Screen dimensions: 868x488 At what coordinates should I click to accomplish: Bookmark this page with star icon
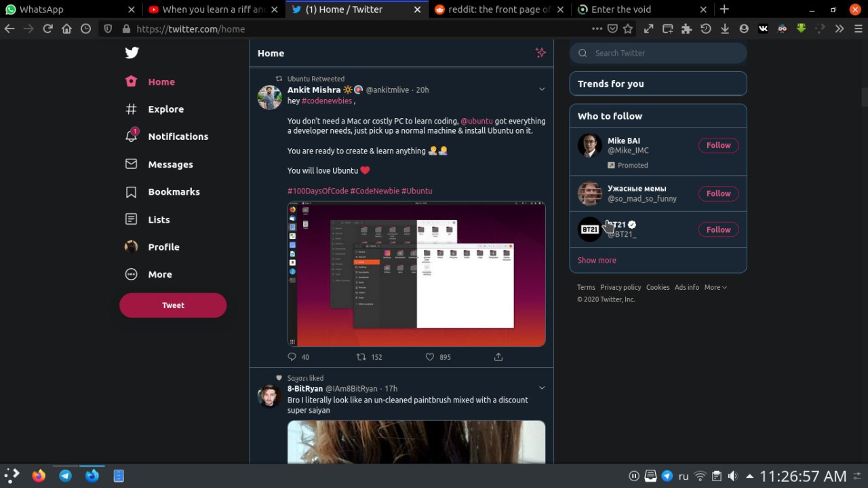(628, 29)
